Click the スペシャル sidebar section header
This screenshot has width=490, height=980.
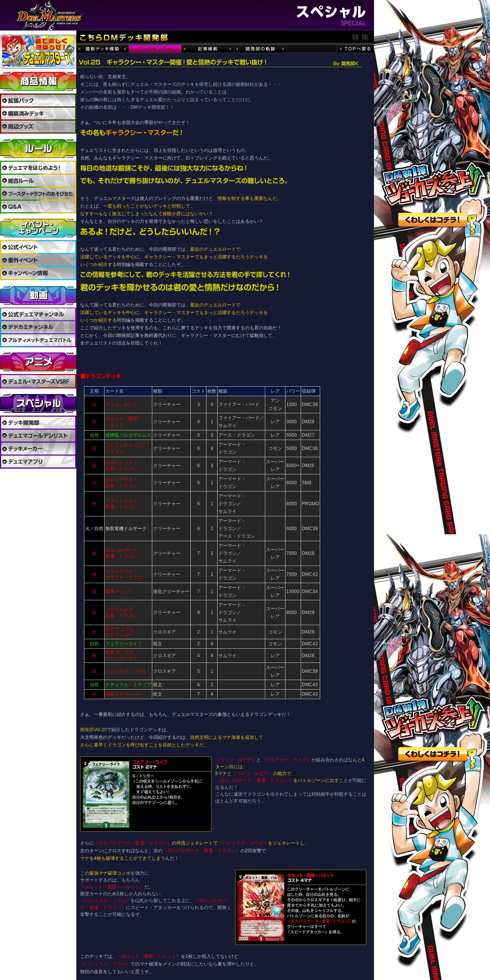coord(38,403)
